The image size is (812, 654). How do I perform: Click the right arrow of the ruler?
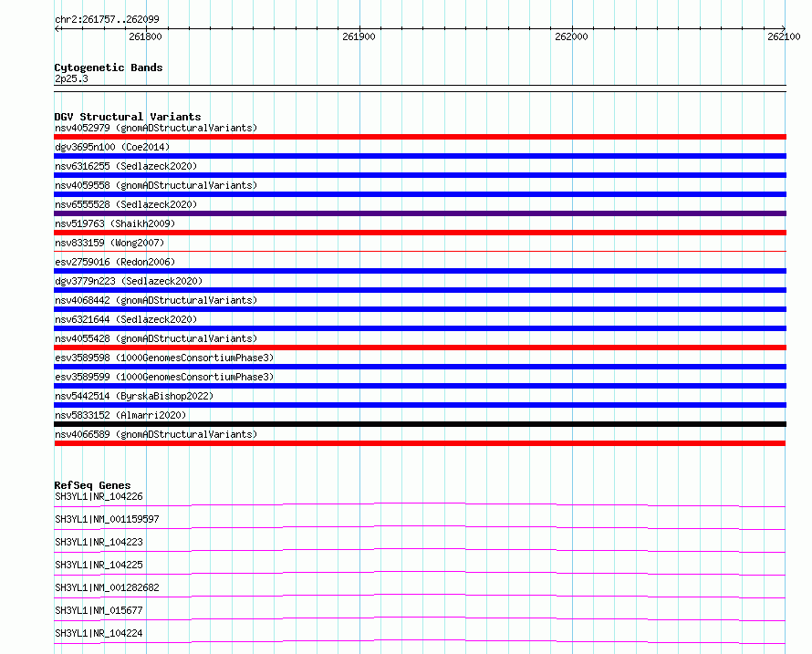click(x=783, y=28)
